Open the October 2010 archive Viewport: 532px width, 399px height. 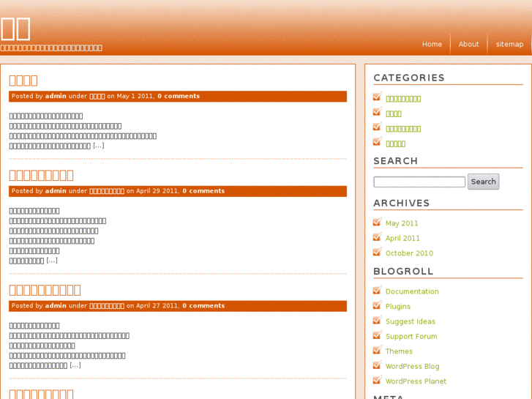coord(409,253)
